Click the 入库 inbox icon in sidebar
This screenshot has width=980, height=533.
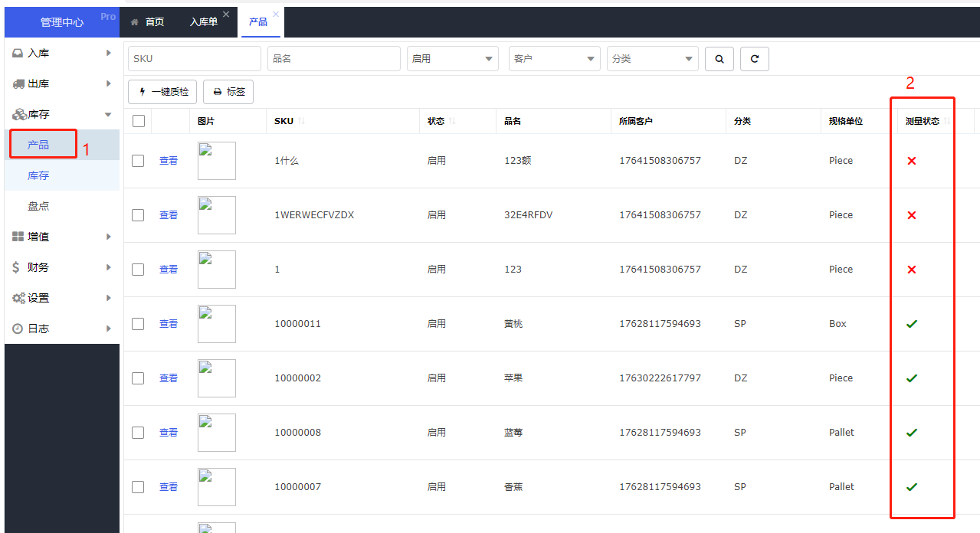(18, 54)
